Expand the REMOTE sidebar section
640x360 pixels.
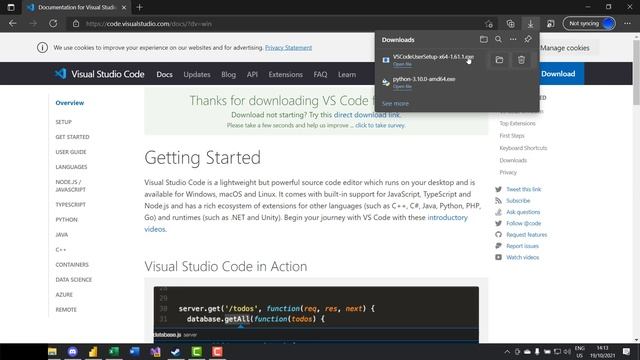pyautogui.click(x=66, y=310)
